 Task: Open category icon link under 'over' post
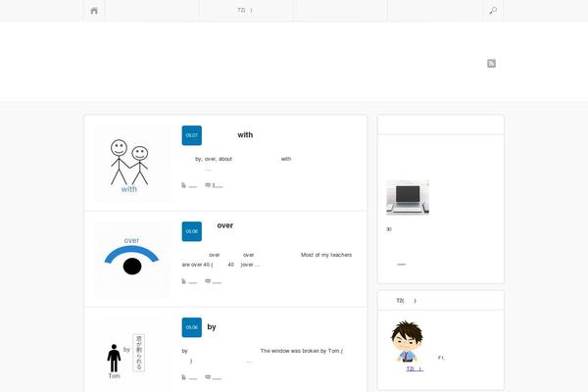click(189, 281)
